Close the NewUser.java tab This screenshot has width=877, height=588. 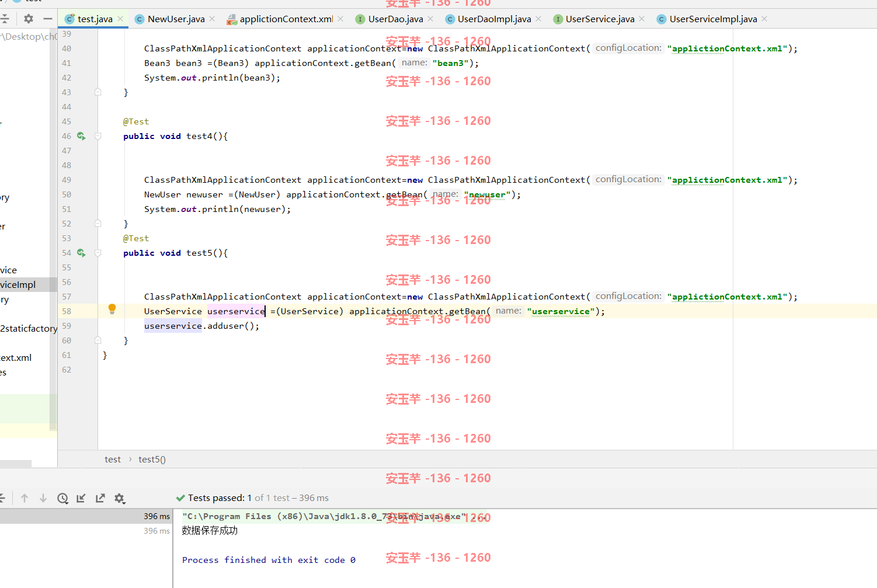click(212, 19)
